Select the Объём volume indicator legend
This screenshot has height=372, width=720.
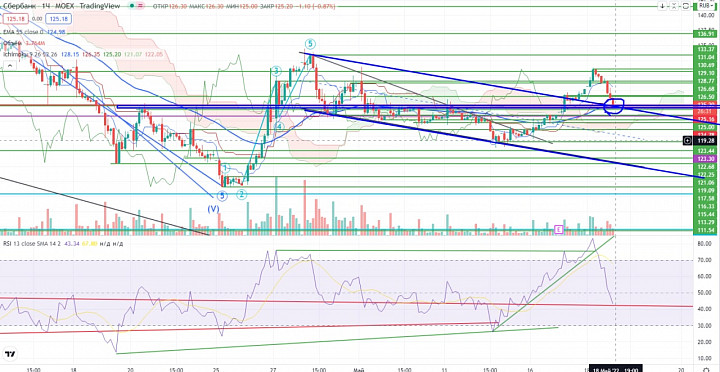point(13,43)
